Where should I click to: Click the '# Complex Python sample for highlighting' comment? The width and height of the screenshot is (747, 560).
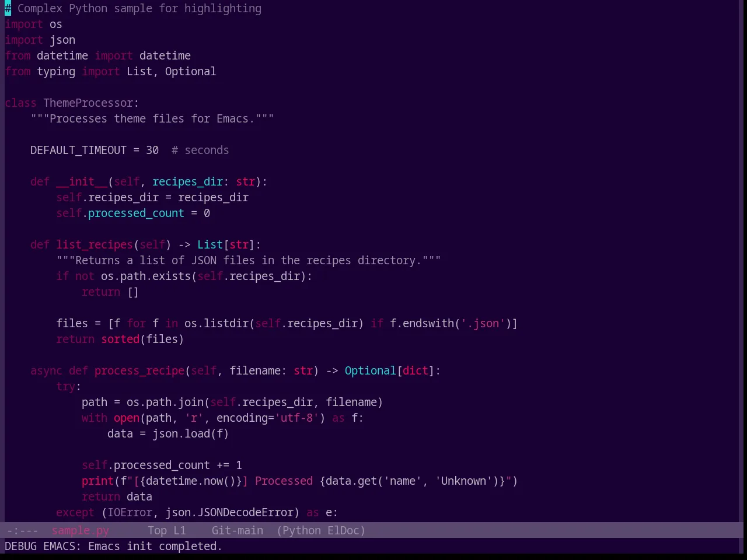[133, 8]
